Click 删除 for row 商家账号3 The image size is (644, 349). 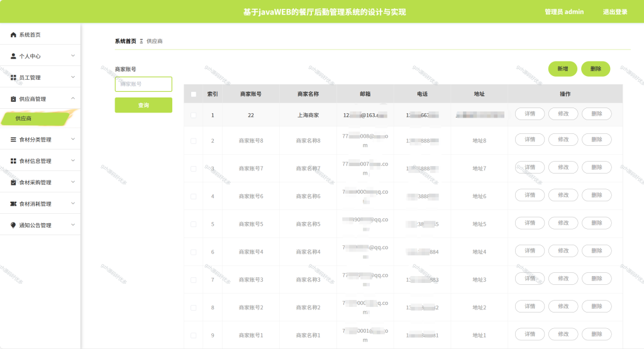(596, 279)
